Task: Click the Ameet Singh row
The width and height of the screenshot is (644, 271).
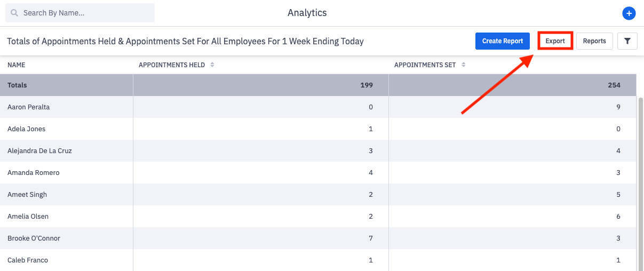Action: 27,195
